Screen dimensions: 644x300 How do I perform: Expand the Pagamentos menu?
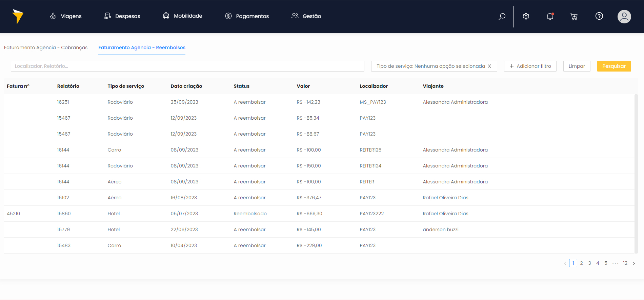coord(247,16)
